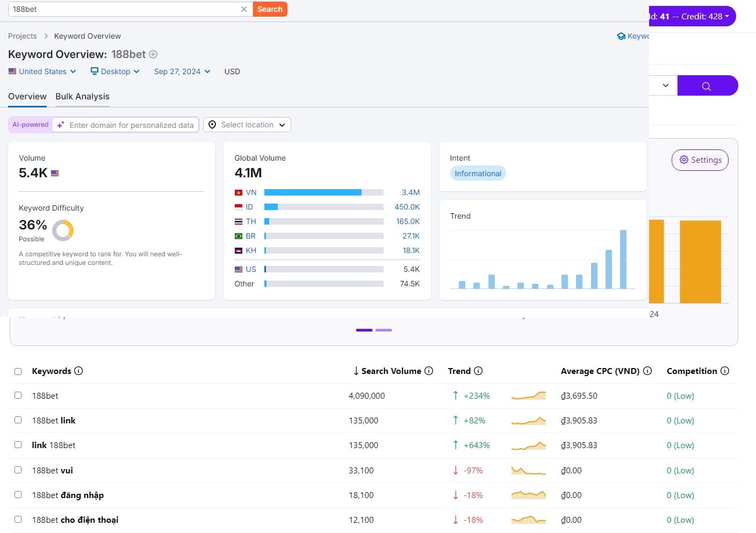Open ID 450.0K volume link
The image size is (756, 533).
pos(407,207)
